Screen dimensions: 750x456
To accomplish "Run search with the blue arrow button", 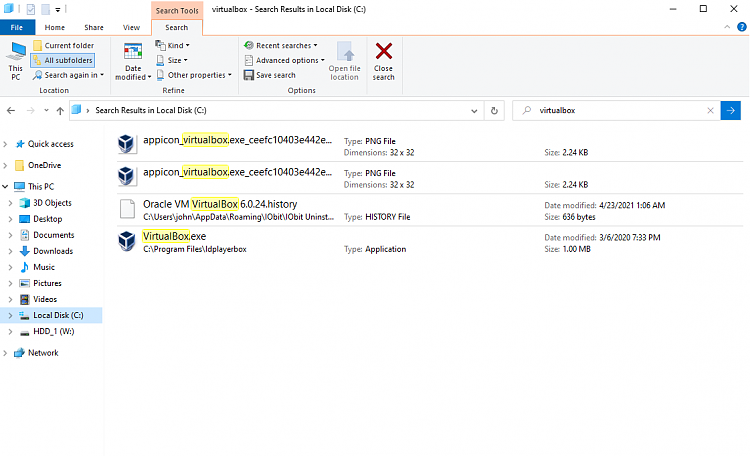I will (730, 111).
